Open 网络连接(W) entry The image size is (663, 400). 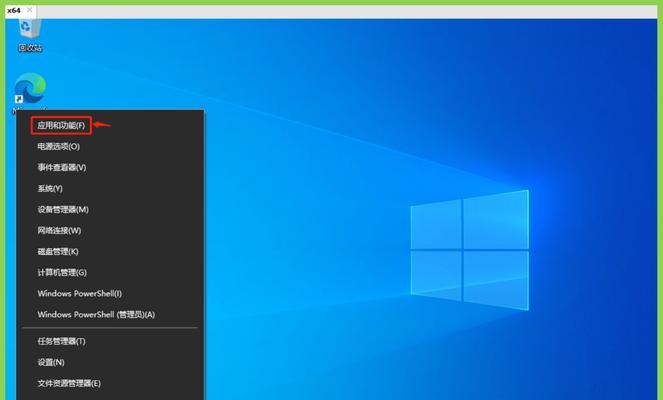59,230
